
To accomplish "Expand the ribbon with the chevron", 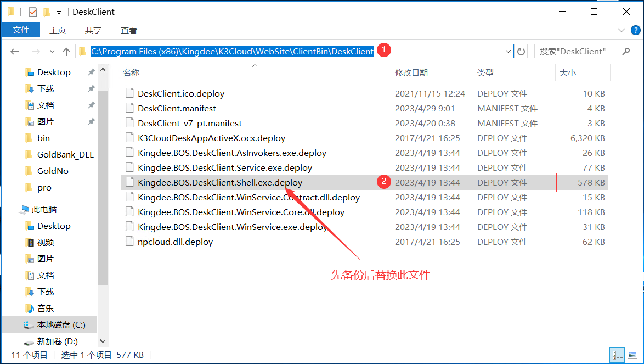I will (622, 30).
